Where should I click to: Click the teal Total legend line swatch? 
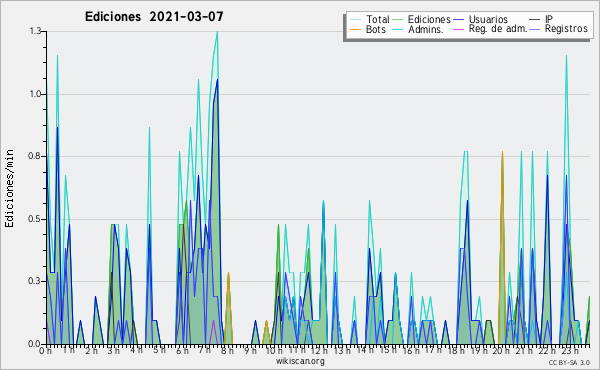coord(356,20)
